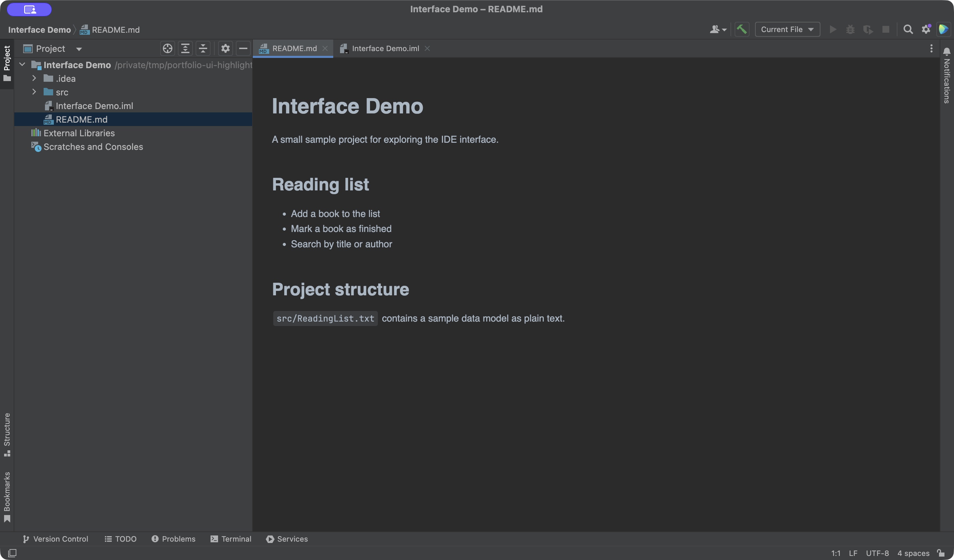Open the Problems tool window
Viewport: 954px width, 560px height.
pyautogui.click(x=173, y=539)
